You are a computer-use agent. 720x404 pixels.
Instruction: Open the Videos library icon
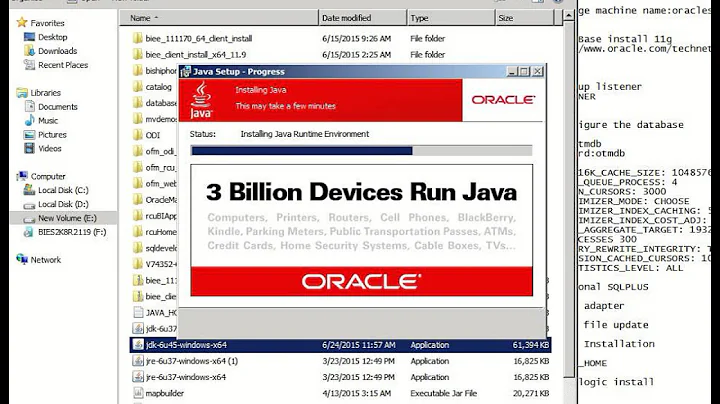pyautogui.click(x=29, y=148)
